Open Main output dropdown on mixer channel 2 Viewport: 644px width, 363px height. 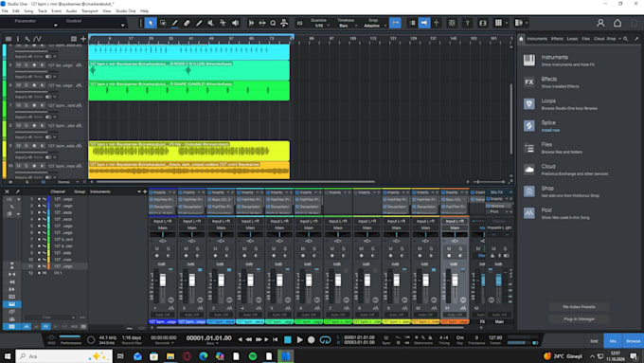(x=192, y=227)
